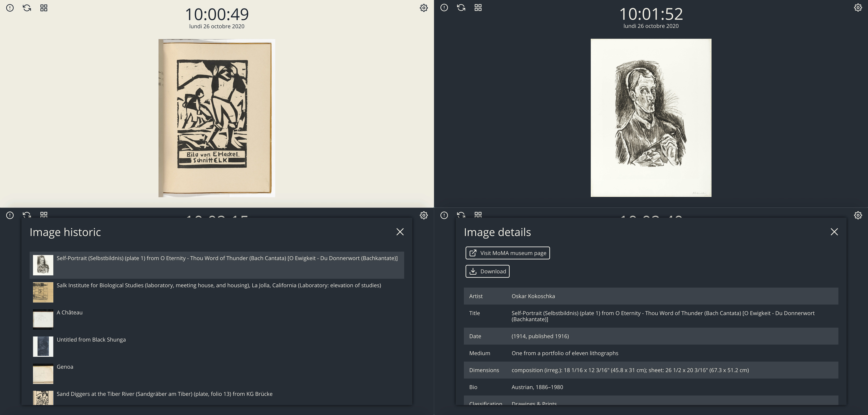Click info icon beside Image details dialog

tap(444, 215)
